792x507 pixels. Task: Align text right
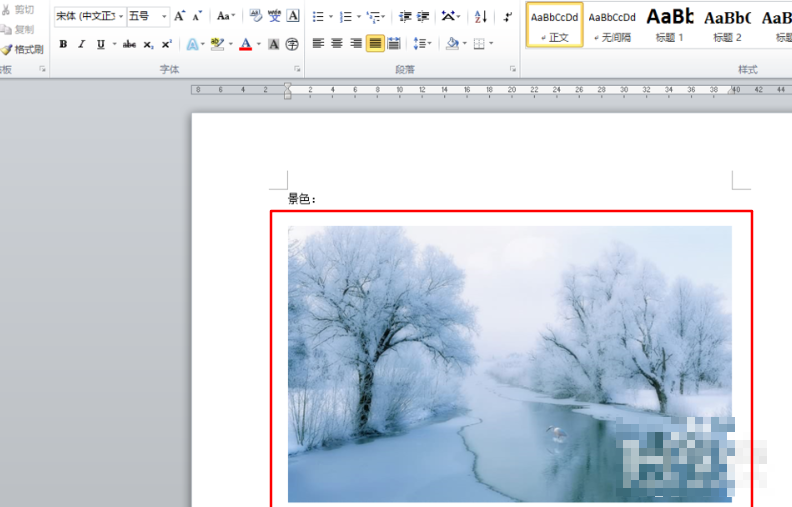(x=356, y=43)
